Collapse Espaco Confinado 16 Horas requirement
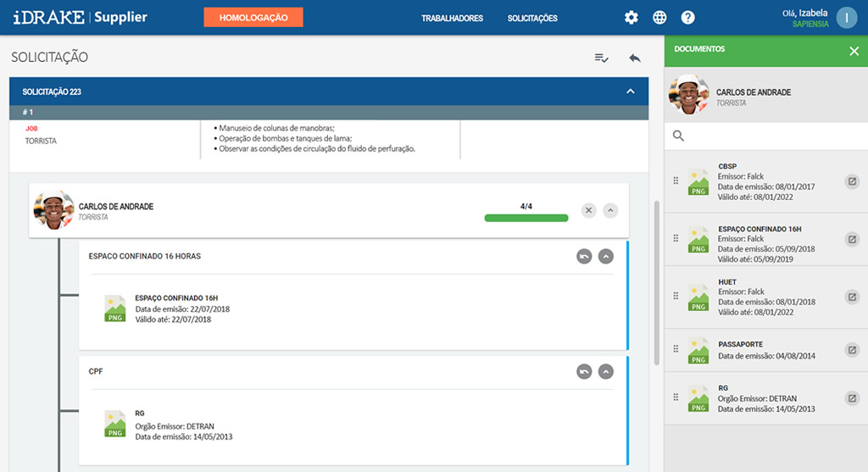 [x=605, y=256]
